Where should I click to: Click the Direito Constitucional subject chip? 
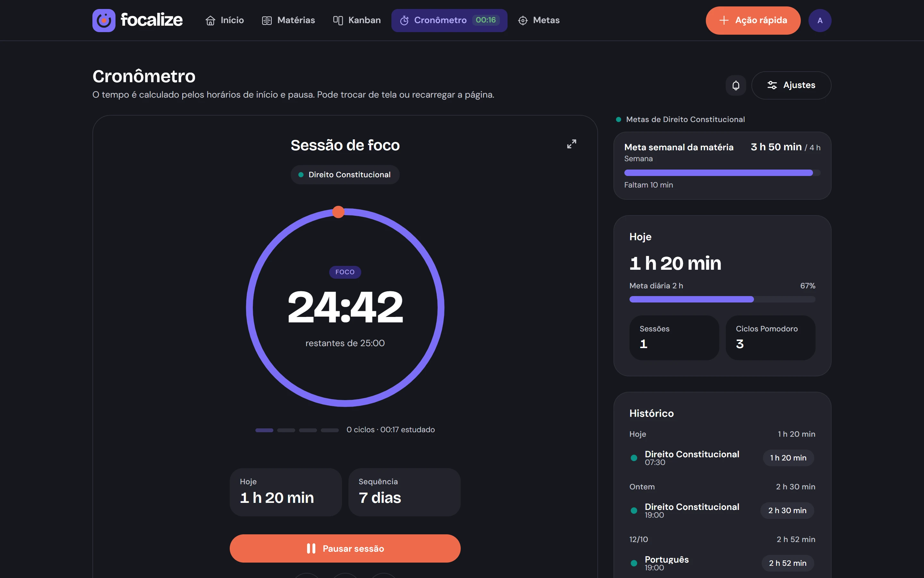click(x=345, y=175)
